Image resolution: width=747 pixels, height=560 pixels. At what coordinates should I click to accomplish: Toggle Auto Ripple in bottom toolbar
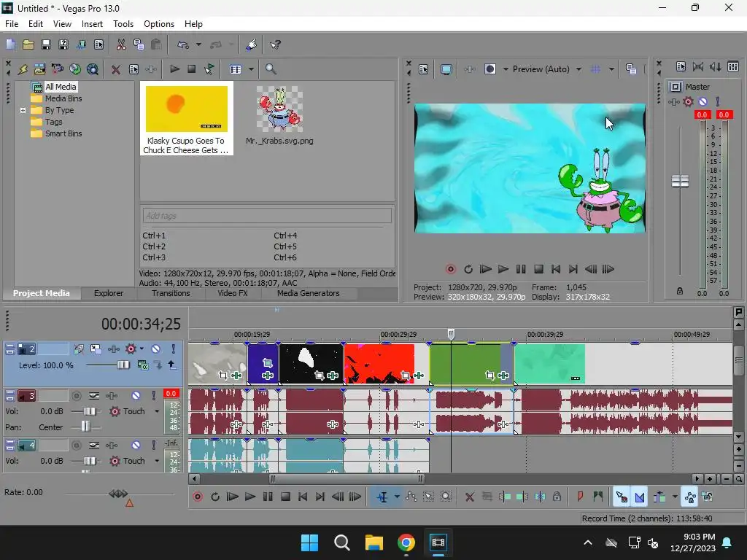659,497
